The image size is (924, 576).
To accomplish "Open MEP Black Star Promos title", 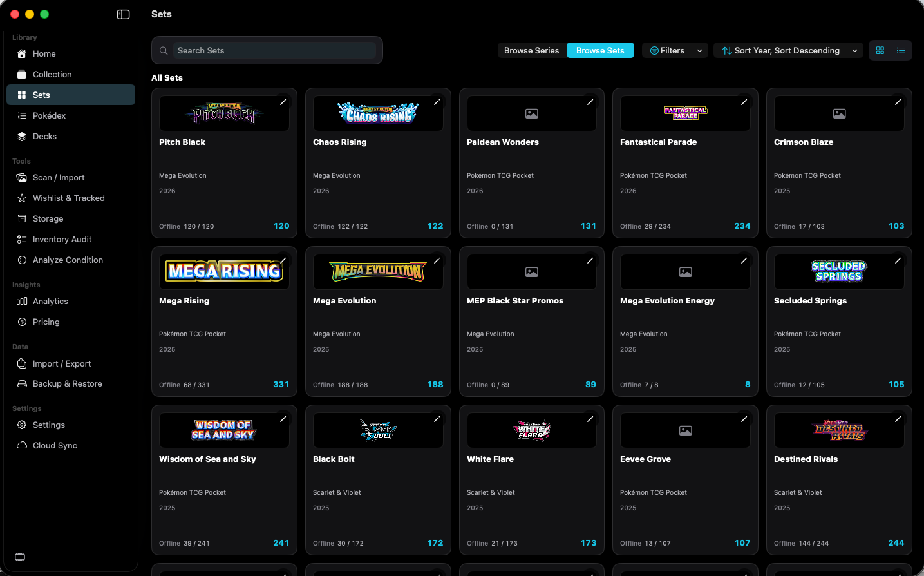I will (515, 300).
